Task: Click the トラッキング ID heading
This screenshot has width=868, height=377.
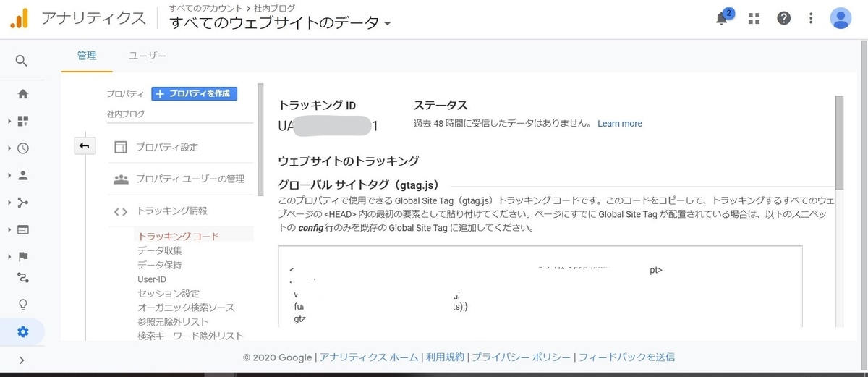Action: (317, 106)
